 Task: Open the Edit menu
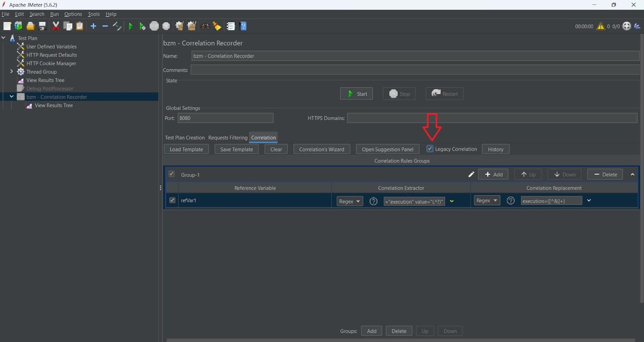click(19, 14)
